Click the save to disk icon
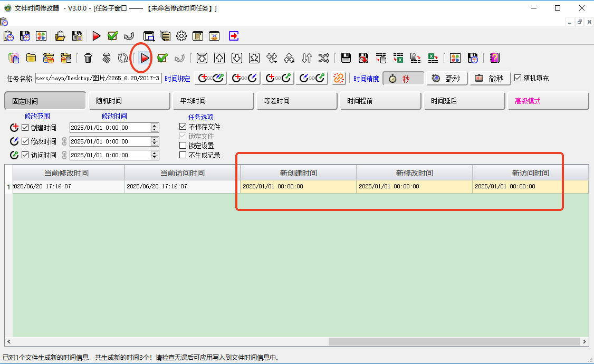Image resolution: width=594 pixels, height=364 pixels. [x=346, y=58]
